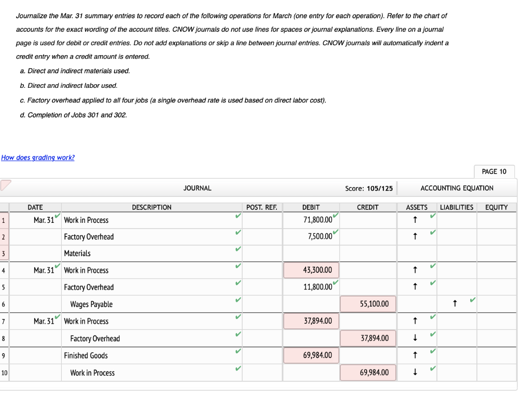Click the Score: 105/125 text
The width and height of the screenshot is (532, 399).
[369, 188]
